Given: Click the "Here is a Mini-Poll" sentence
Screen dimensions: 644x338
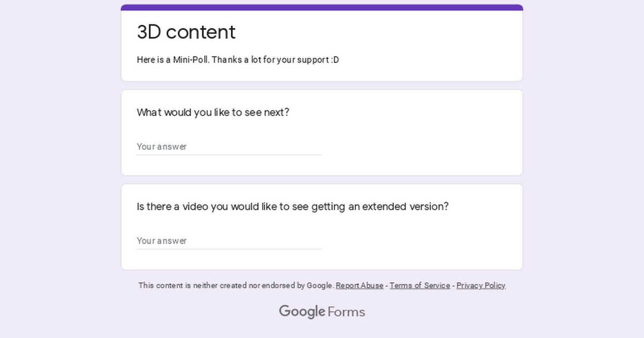Looking at the screenshot, I should point(173,60).
